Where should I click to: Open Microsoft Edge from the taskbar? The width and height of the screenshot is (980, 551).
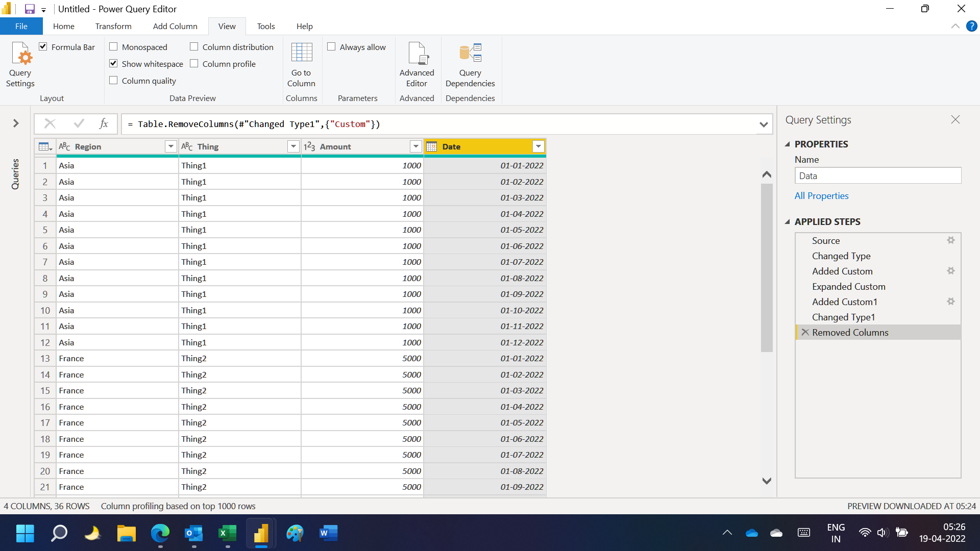(x=160, y=533)
